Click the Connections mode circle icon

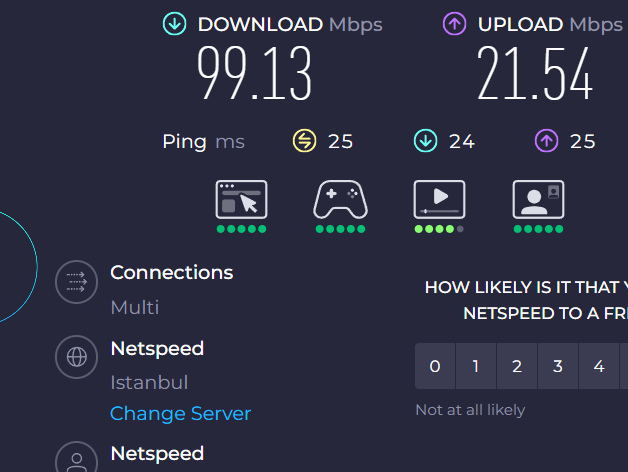[76, 282]
